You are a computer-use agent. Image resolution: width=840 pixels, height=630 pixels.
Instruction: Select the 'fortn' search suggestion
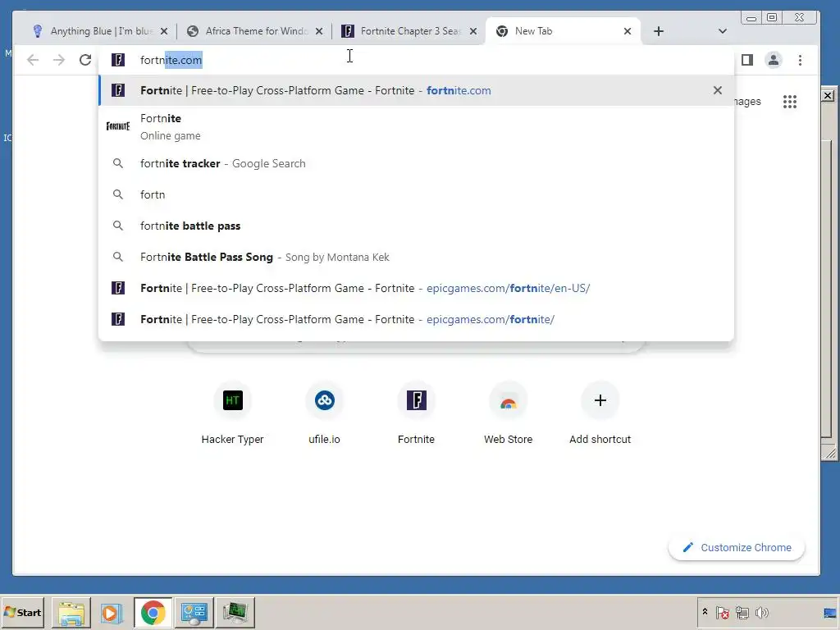pyautogui.click(x=416, y=194)
